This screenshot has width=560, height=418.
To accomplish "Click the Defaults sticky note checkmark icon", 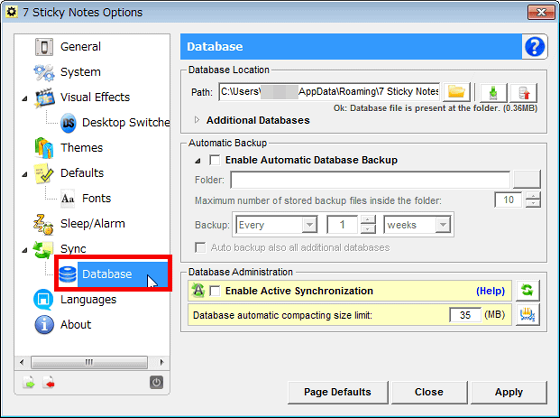I will 44,173.
